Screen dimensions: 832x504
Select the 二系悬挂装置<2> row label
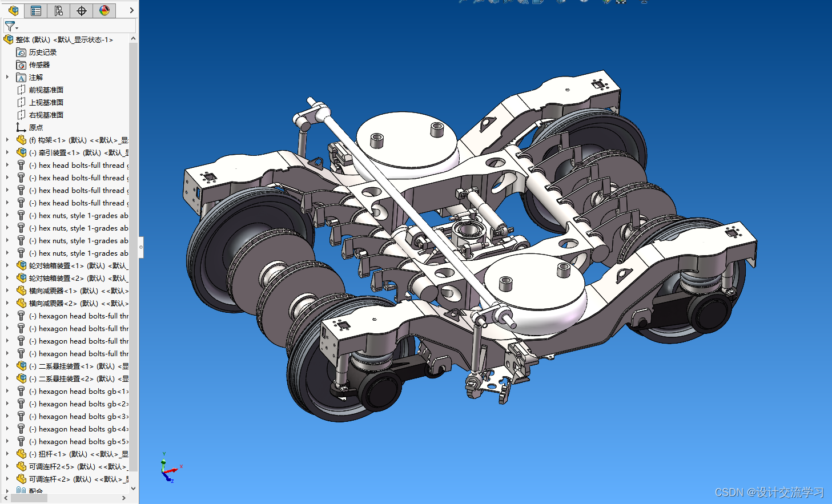[79, 378]
